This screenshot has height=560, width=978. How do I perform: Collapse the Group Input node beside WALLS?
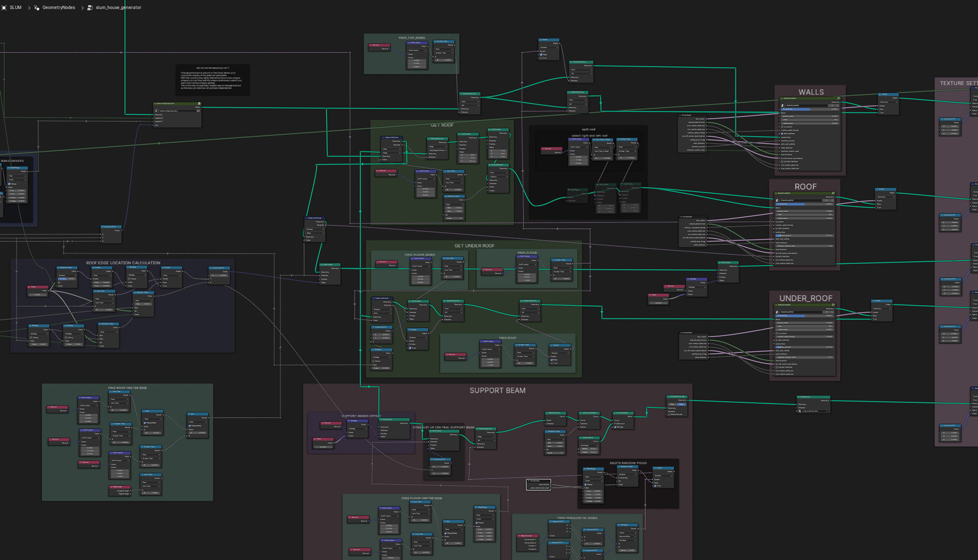[x=681, y=115]
